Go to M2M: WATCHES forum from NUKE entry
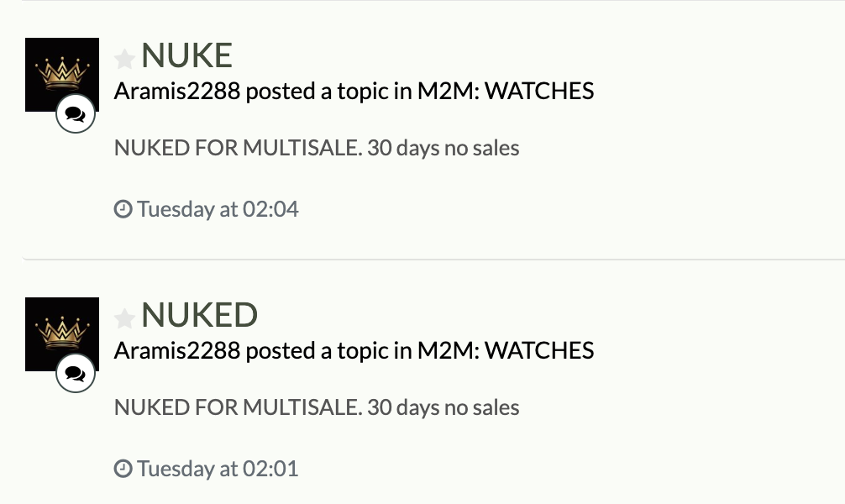 coord(506,91)
